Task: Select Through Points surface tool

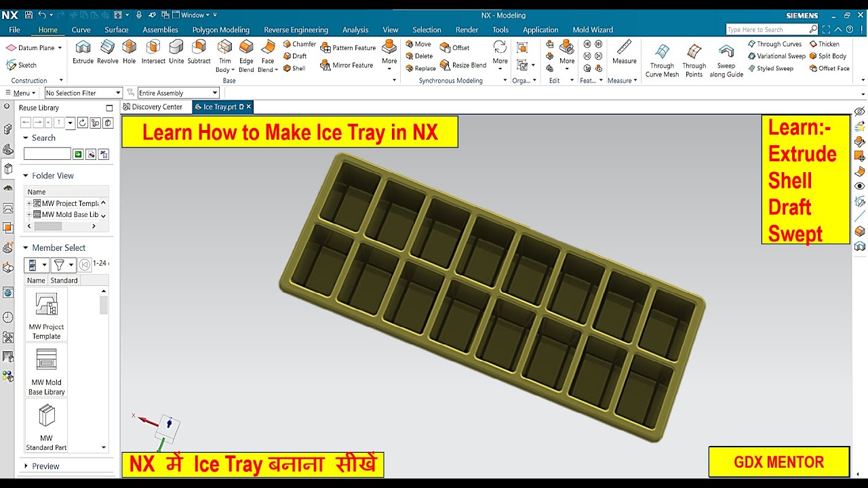Action: 694,61
